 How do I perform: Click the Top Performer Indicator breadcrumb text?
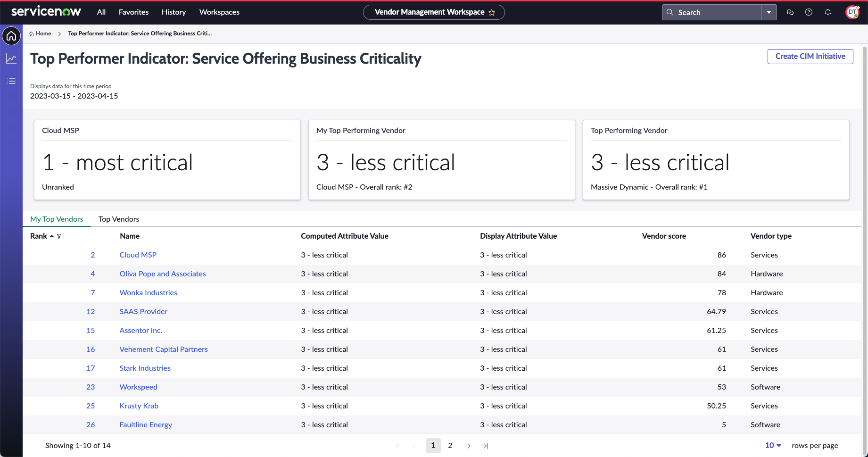coord(140,33)
